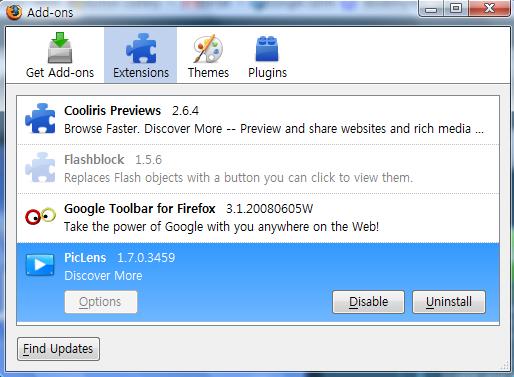
Task: Click the Firefox logo in title bar
Action: (x=14, y=12)
